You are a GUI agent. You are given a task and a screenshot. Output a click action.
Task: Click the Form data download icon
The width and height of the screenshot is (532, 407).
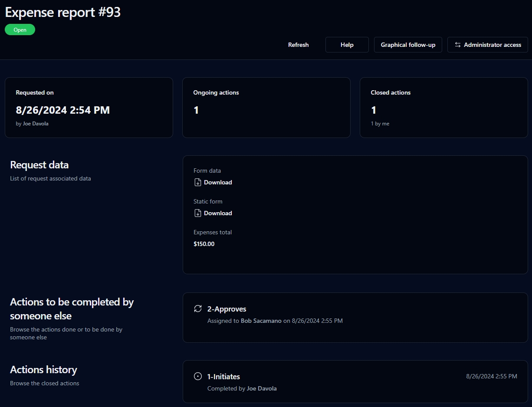pos(197,182)
